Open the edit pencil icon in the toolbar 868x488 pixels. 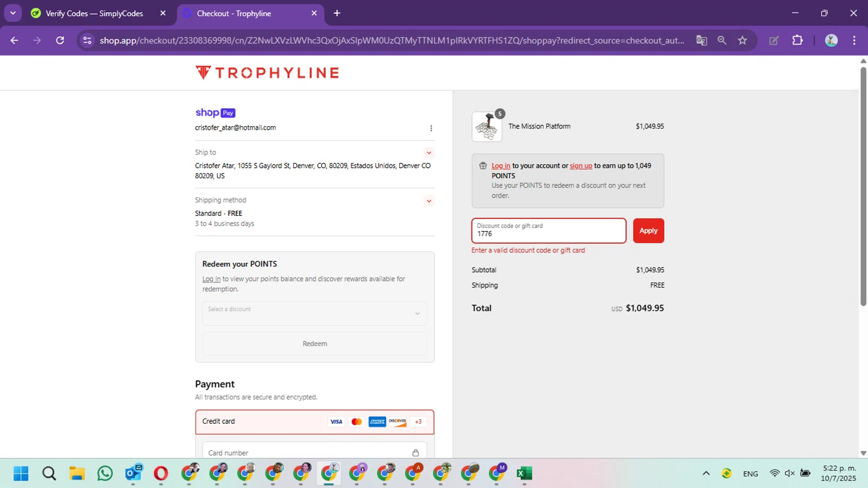click(x=774, y=41)
